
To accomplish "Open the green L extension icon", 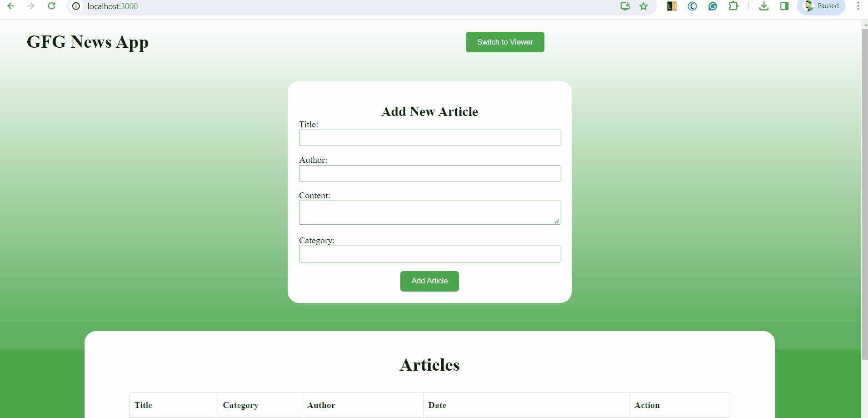I will coord(672,6).
